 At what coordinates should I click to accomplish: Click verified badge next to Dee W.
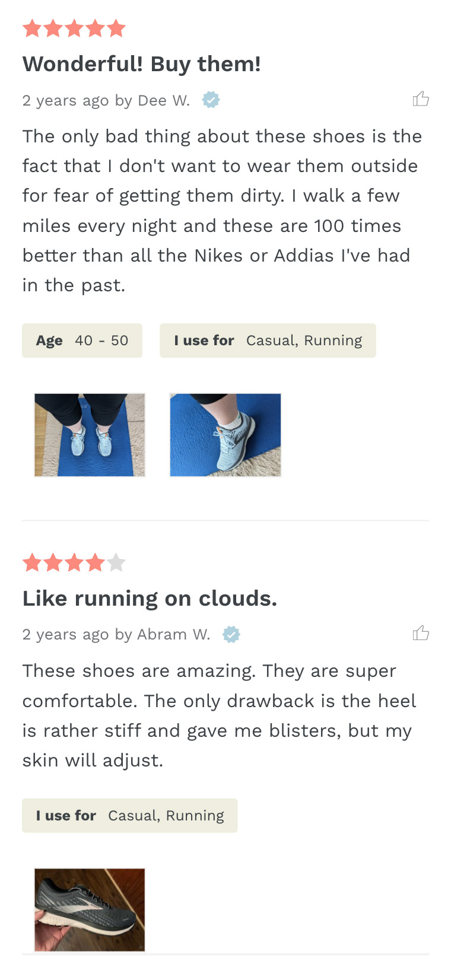211,100
